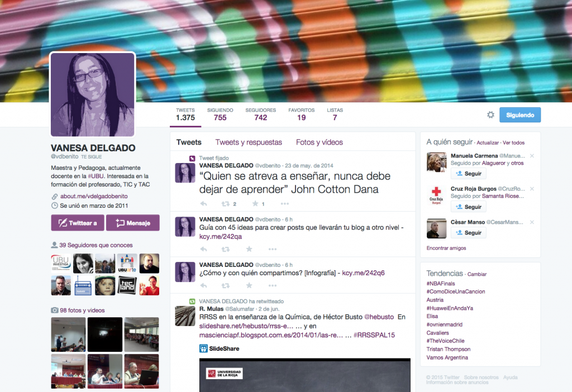Unfollow by clicking the Siguiendo toggle button
This screenshot has width=572, height=392.
[519, 114]
